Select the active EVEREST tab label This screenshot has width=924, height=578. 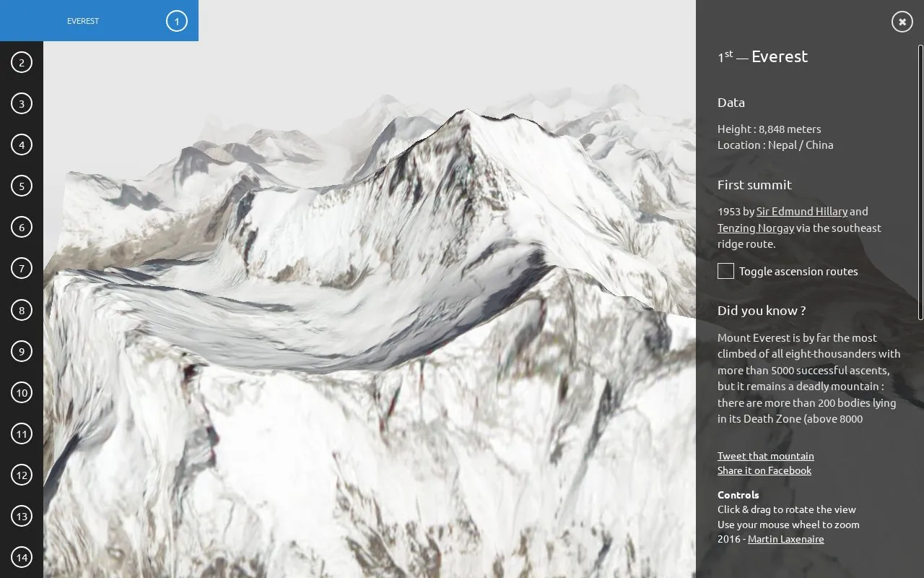click(x=83, y=21)
